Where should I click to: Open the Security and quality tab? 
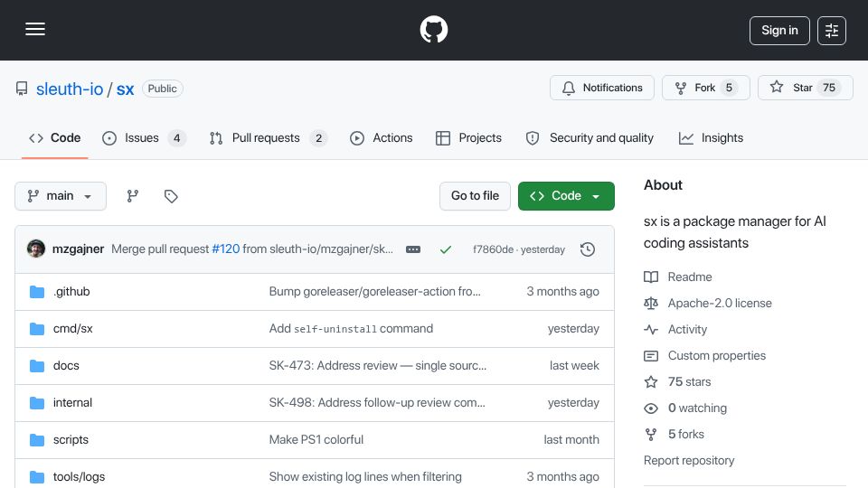tap(590, 137)
